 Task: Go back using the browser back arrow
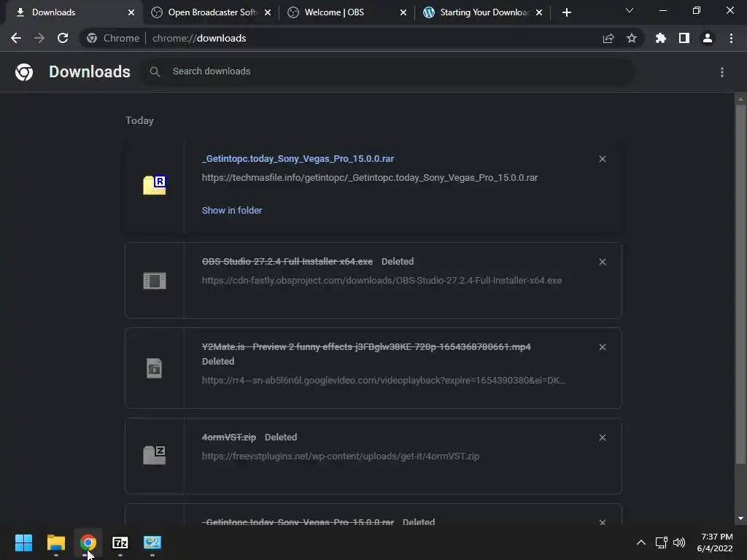(x=16, y=38)
